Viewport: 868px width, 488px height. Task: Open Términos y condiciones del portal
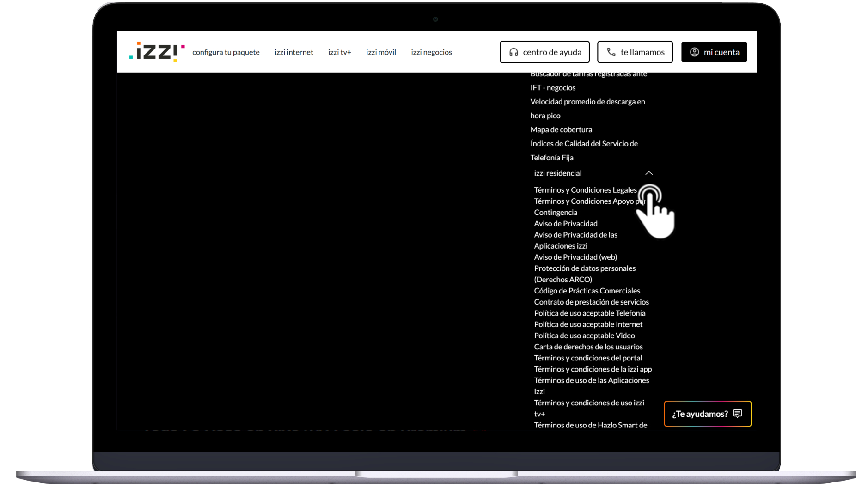point(588,358)
